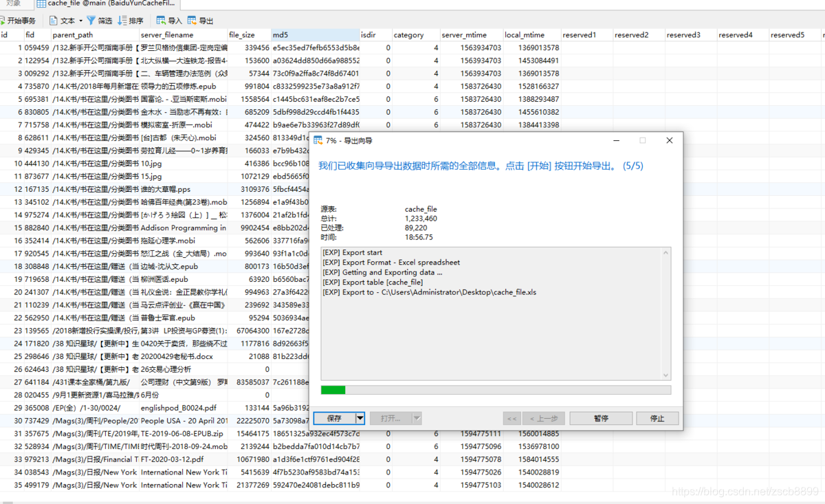The height and width of the screenshot is (504, 825).
Task: Click the 导出 export icon in toolbar
Action: (x=191, y=21)
